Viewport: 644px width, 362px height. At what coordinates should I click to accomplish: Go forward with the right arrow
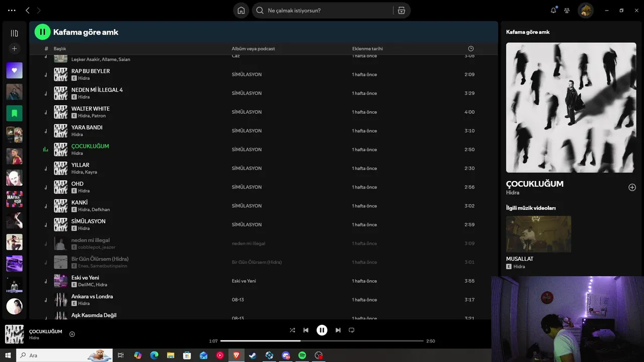pyautogui.click(x=39, y=10)
